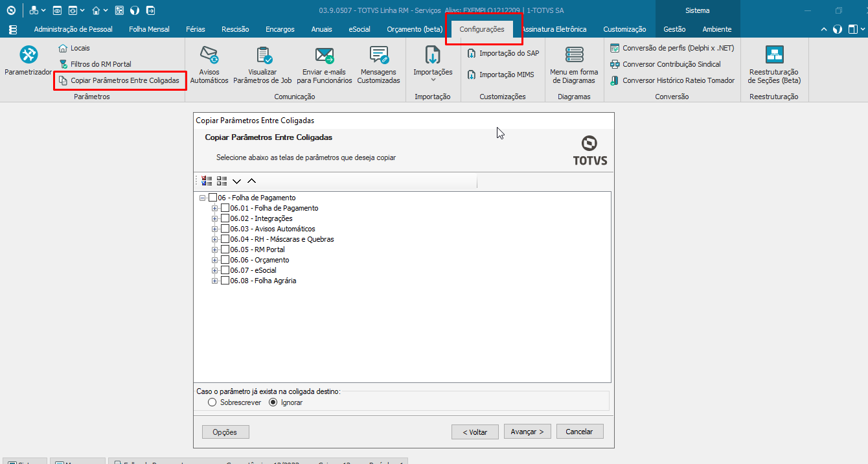Open Avisos Automáticos
The image size is (868, 464).
[209, 65]
